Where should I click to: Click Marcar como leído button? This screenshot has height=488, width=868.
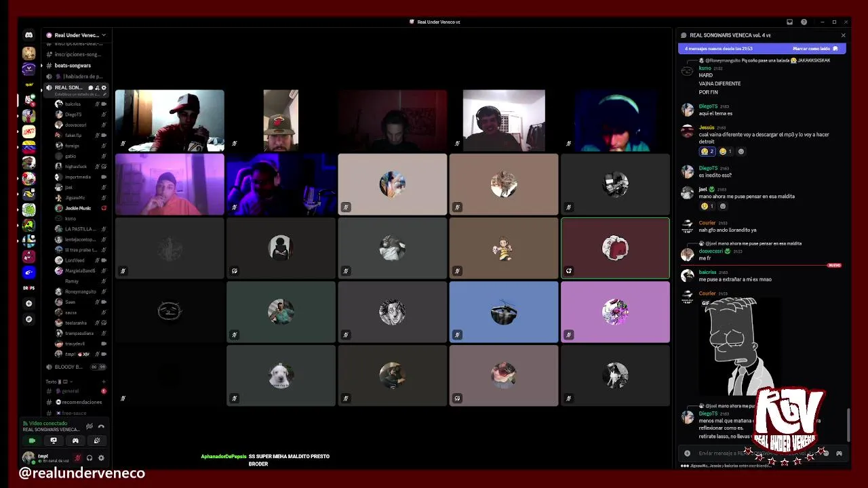coord(815,49)
